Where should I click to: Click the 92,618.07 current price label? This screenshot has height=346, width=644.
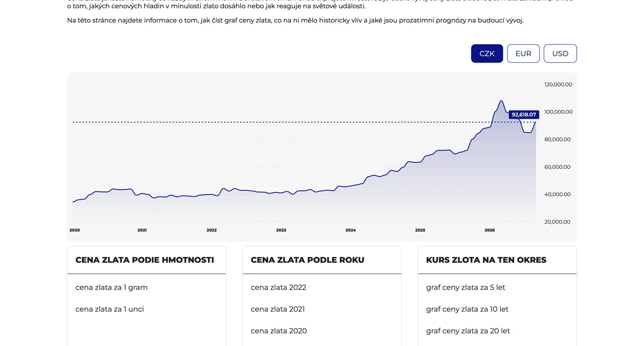[524, 115]
